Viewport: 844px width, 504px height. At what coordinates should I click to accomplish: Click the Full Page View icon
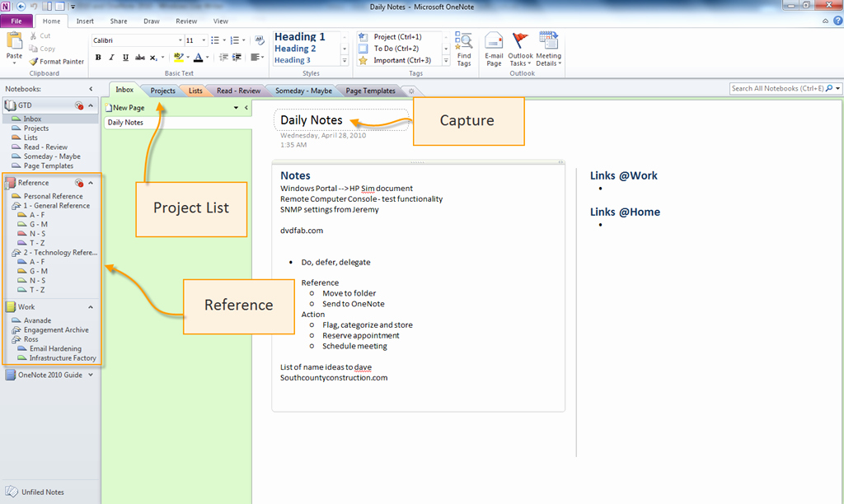click(x=59, y=7)
